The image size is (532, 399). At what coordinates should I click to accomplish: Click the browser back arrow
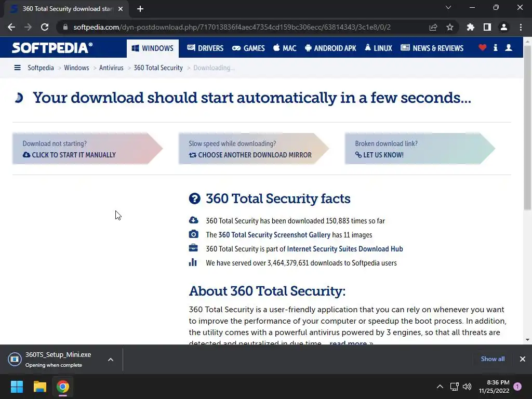click(x=11, y=27)
